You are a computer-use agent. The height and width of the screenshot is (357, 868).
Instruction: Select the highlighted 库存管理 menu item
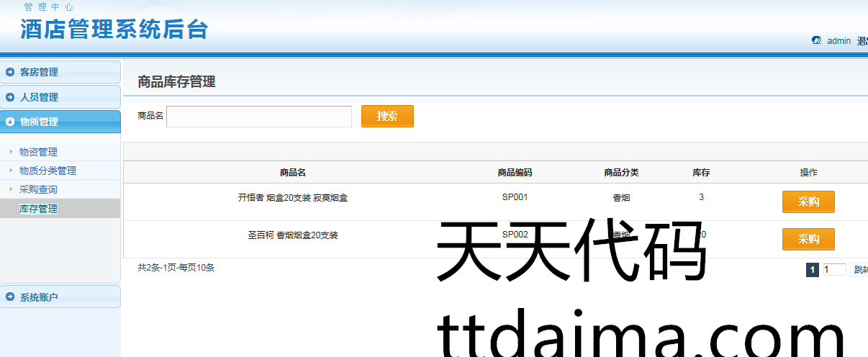[39, 209]
